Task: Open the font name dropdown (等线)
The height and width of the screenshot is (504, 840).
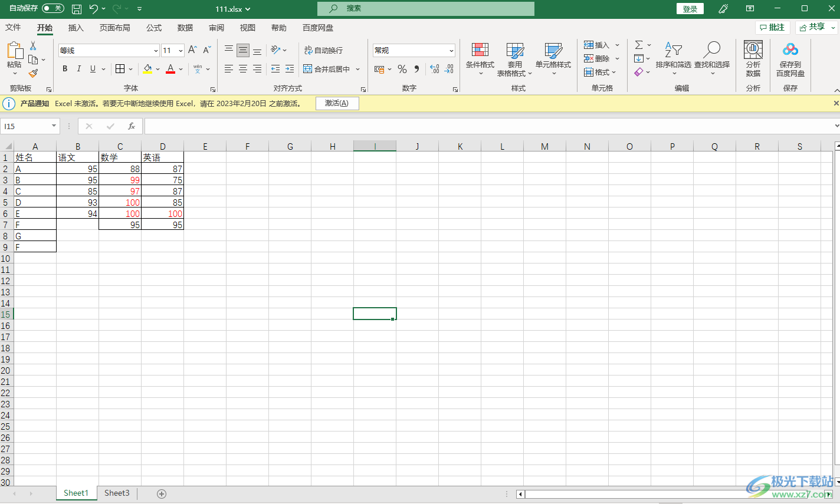Action: click(156, 51)
